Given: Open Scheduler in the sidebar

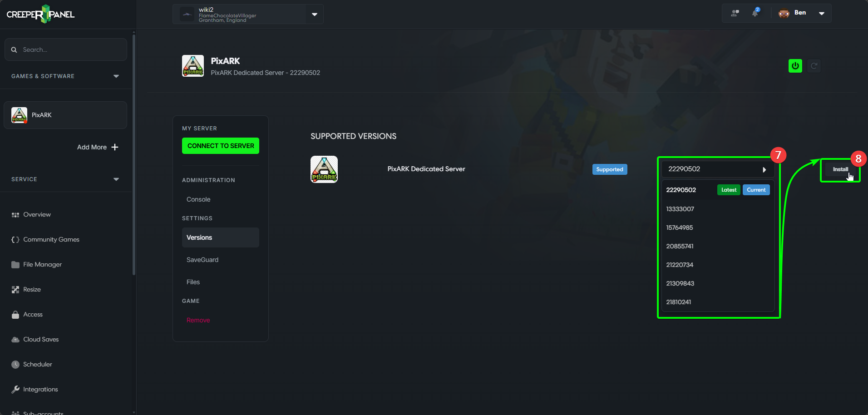Looking at the screenshot, I should click(37, 364).
